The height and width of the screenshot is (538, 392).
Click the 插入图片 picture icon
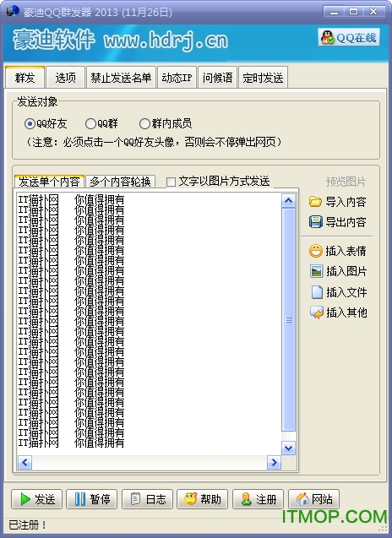coord(316,271)
